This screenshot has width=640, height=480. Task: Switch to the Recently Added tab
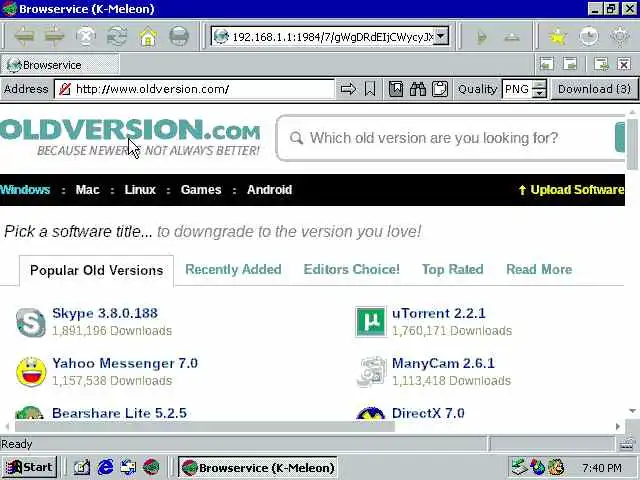233,269
